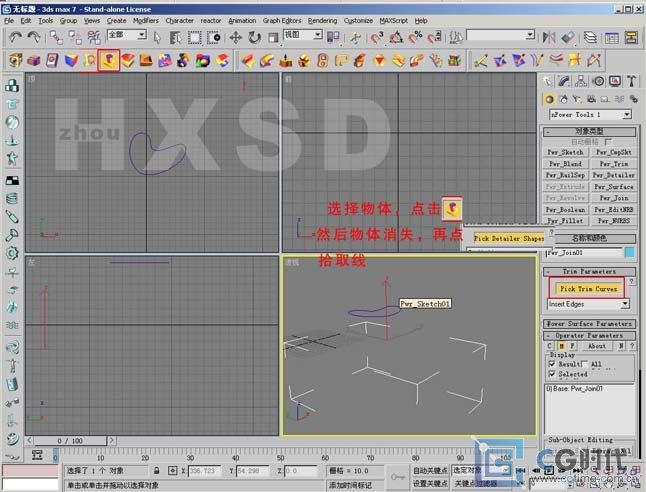Select the Cameras category icon
646x492 pixels.
pos(591,99)
